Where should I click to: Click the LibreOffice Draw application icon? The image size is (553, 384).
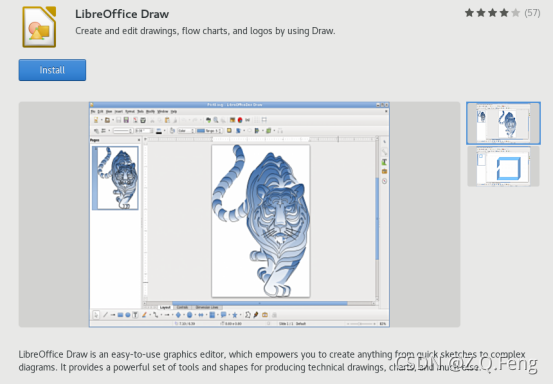click(x=39, y=27)
